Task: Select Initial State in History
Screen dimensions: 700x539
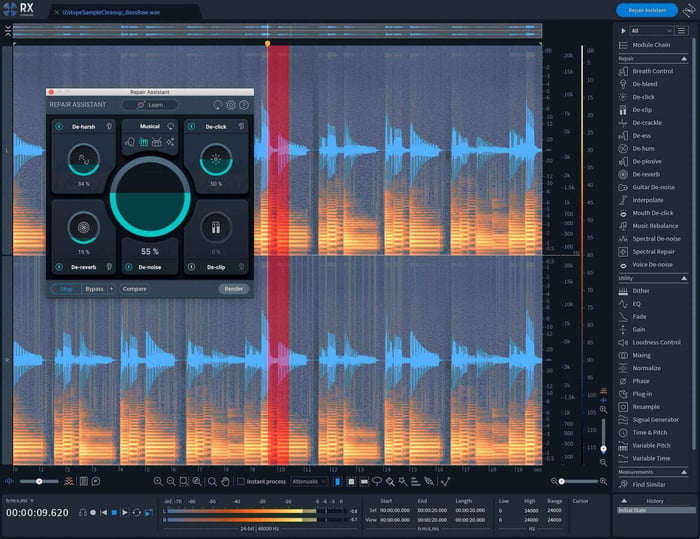Action: pos(656,510)
